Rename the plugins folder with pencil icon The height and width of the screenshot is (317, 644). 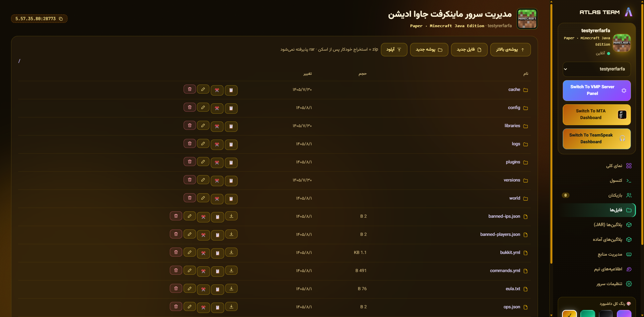(203, 162)
